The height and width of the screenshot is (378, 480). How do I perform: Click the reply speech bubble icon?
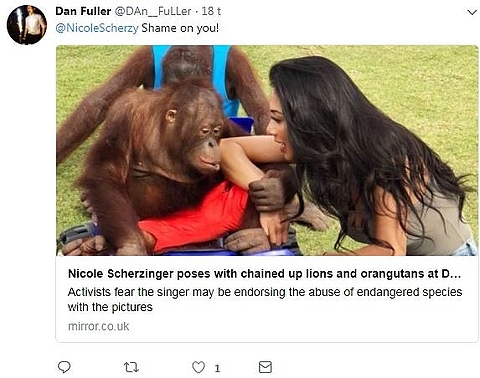[64, 367]
